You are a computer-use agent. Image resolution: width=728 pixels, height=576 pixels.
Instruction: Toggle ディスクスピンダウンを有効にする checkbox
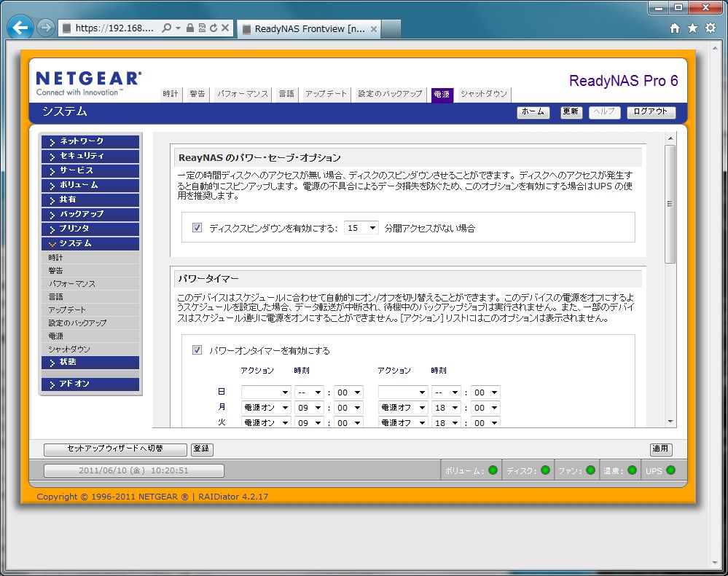tap(197, 228)
